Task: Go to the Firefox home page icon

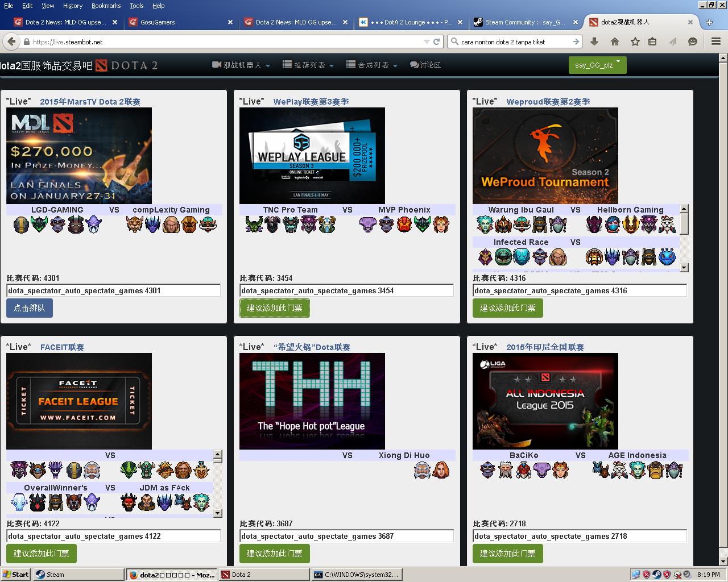Action: pos(615,41)
